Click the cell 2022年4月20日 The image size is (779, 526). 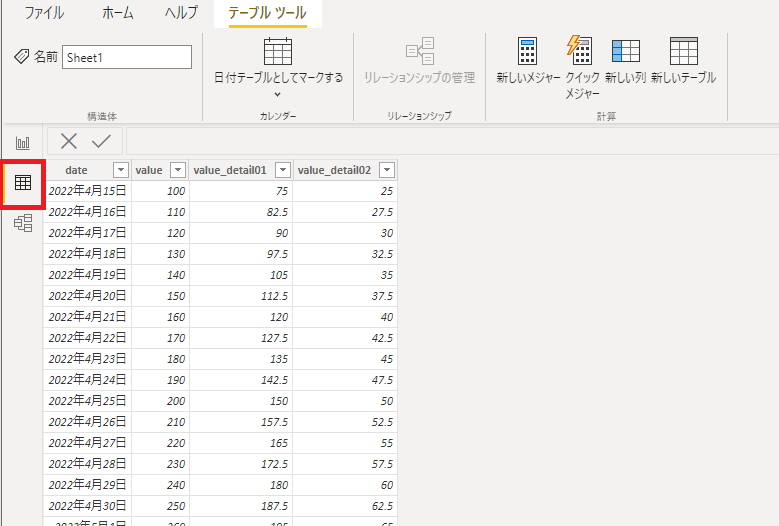pos(87,296)
